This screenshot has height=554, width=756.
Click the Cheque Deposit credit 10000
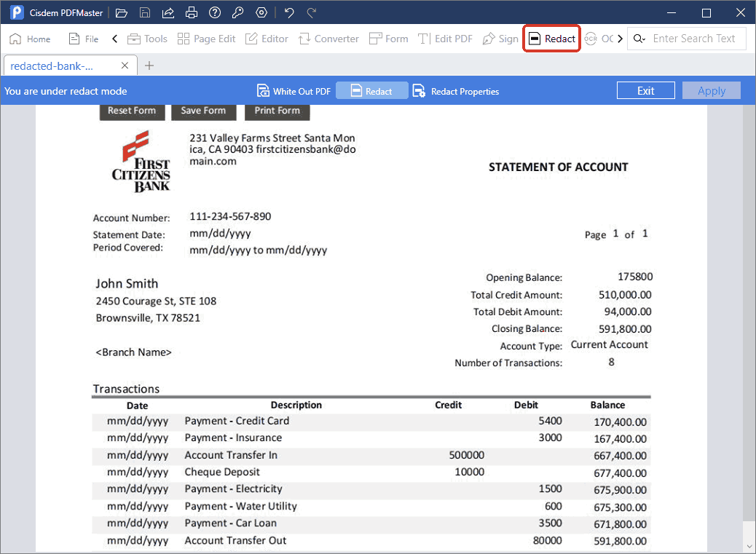(469, 472)
